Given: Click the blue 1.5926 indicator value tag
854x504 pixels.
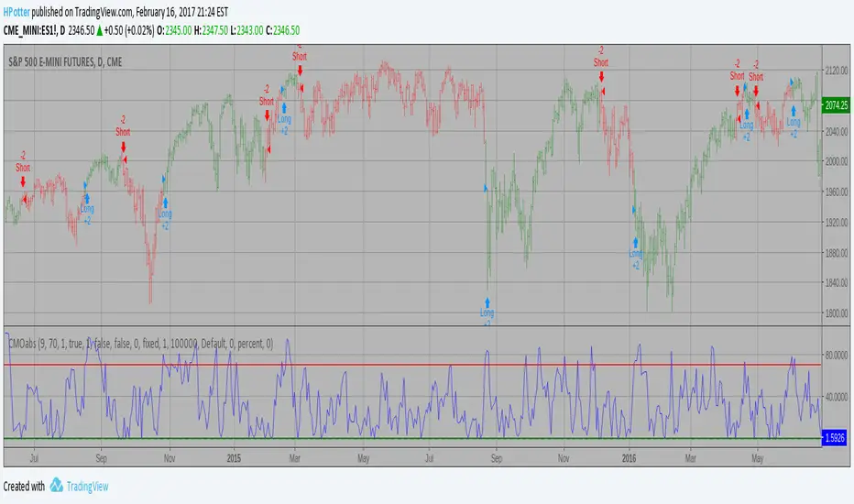Looking at the screenshot, I should (835, 437).
